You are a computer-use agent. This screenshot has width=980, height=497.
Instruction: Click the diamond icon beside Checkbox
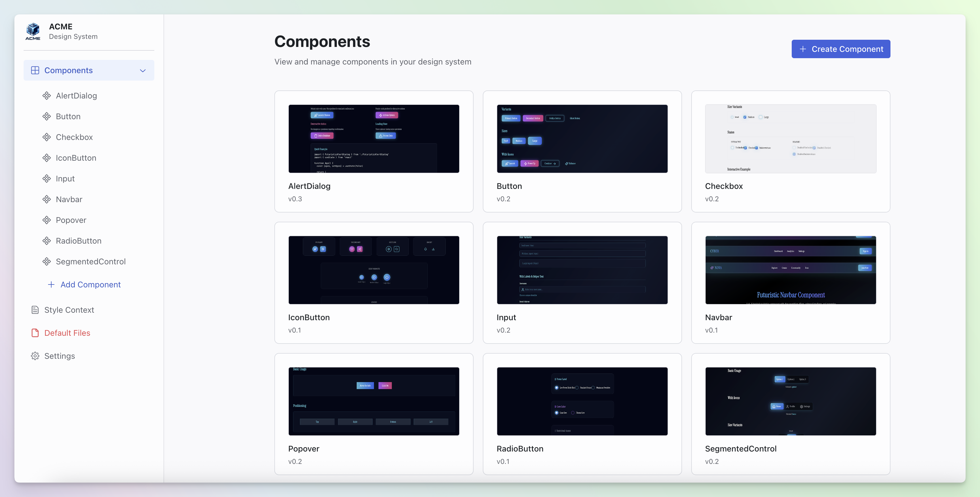pos(47,137)
